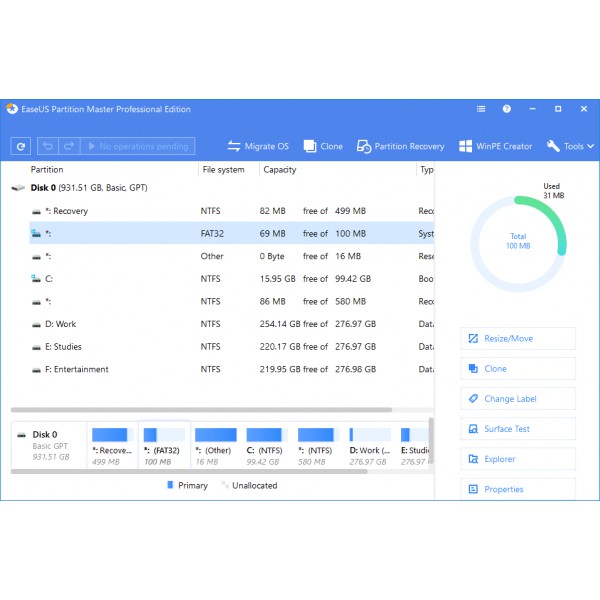
Task: Select the Disk 0 header row
Action: pos(222,188)
